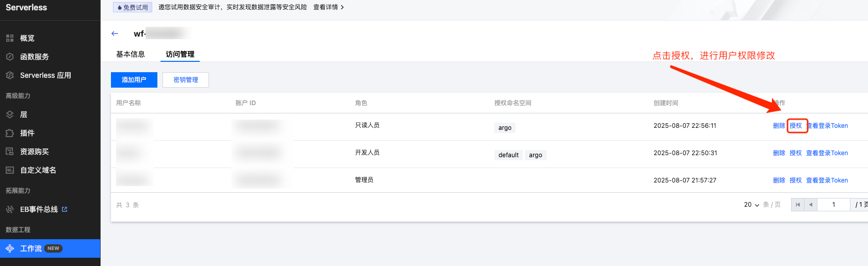Open the 插件 plugin icon
The image size is (868, 266).
pos(10,133)
